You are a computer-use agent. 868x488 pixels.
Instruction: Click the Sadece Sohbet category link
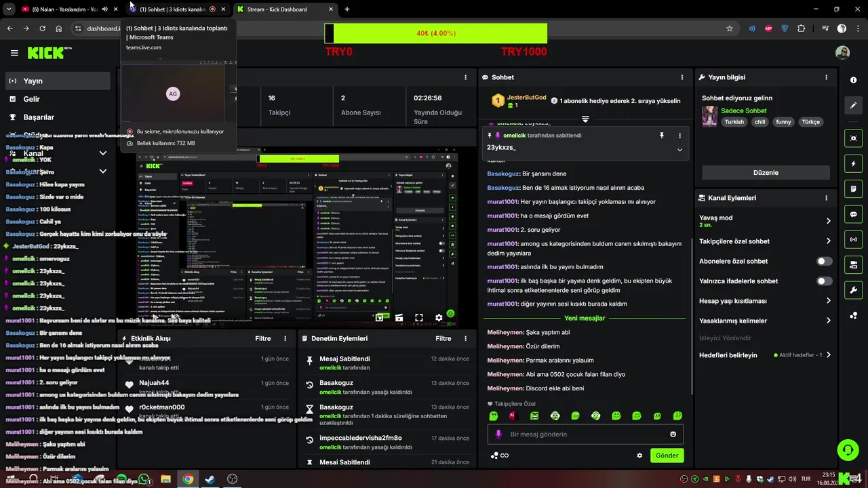744,110
